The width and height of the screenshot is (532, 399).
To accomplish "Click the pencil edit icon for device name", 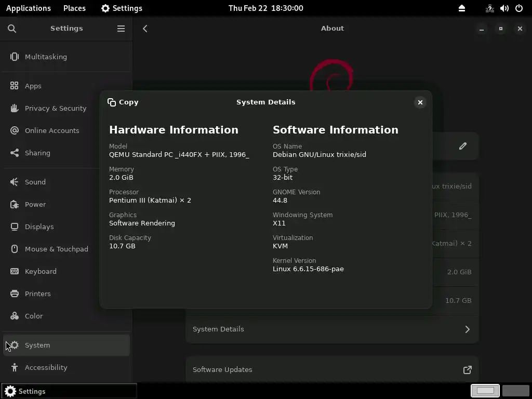I will 463,146.
